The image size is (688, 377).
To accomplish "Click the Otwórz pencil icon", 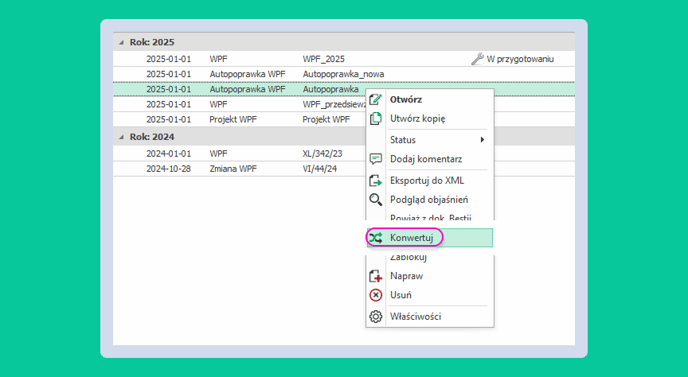I will coord(376,99).
